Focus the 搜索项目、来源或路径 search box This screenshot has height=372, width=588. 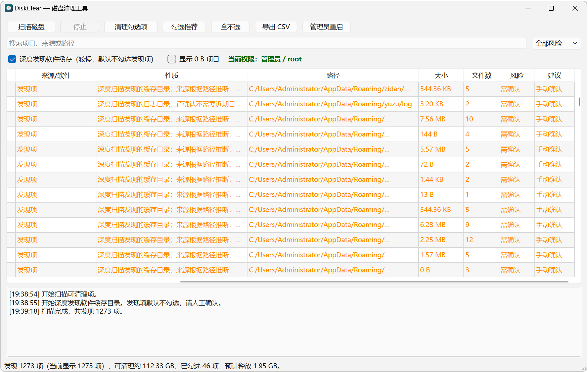[x=267, y=43]
